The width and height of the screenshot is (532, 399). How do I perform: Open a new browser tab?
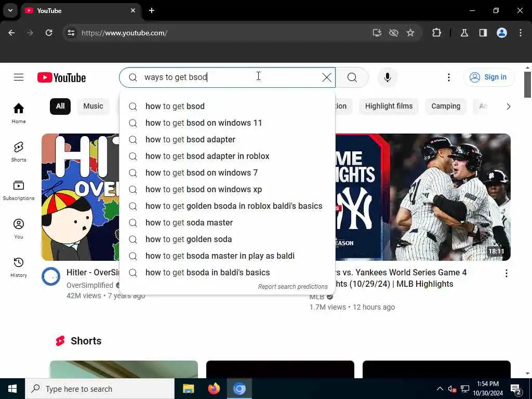(152, 10)
